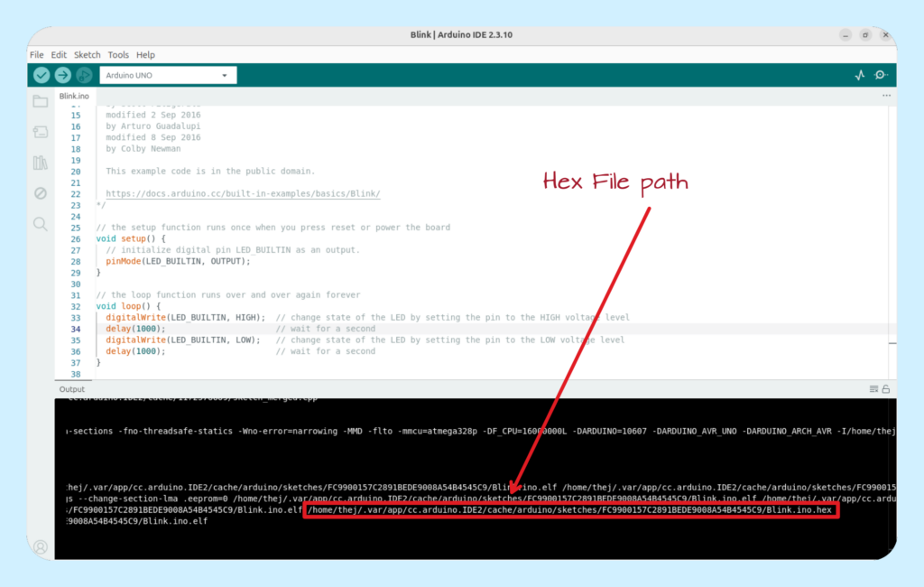Click the pinMode(LED_BUILTIN, OUTPUT) line
The height and width of the screenshot is (587, 924).
[x=178, y=261]
